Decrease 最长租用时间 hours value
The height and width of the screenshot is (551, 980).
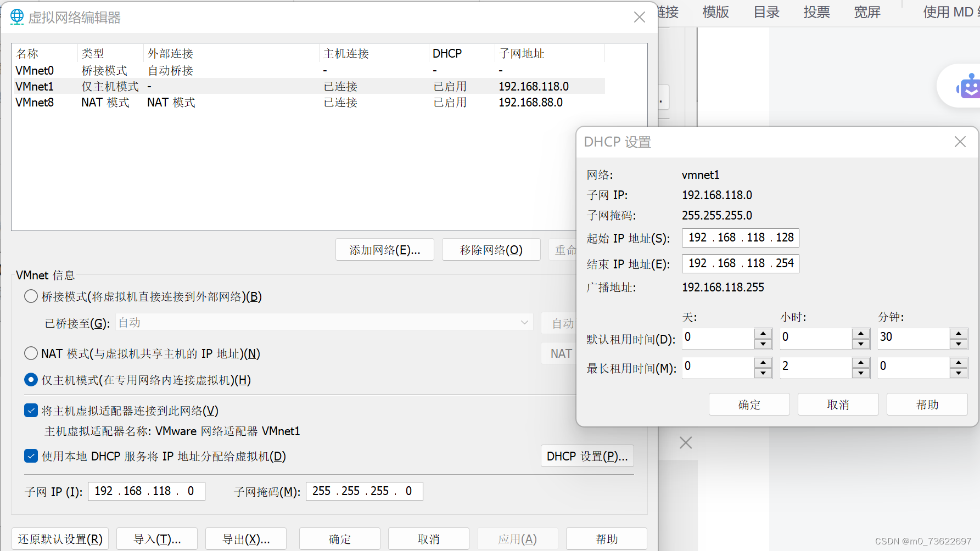click(861, 373)
